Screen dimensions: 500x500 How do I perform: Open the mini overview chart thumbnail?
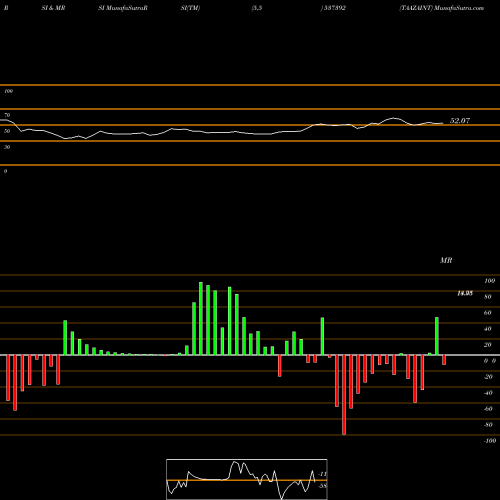(247, 479)
